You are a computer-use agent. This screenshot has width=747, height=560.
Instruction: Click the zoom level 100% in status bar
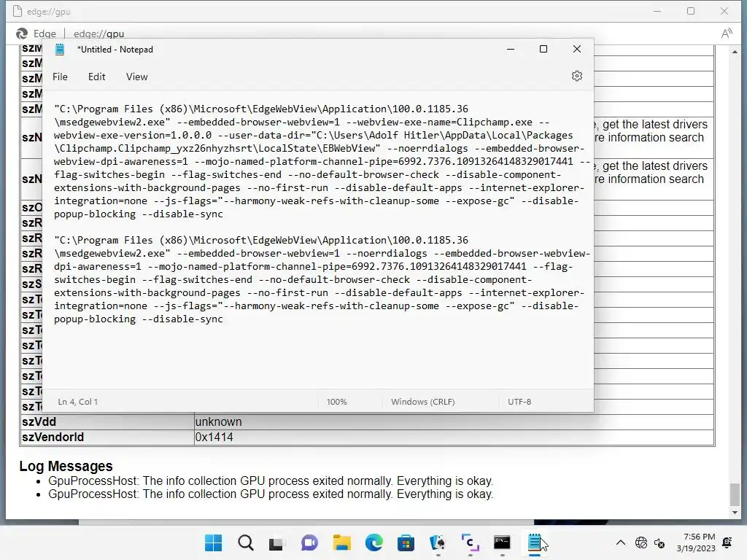pyautogui.click(x=336, y=402)
